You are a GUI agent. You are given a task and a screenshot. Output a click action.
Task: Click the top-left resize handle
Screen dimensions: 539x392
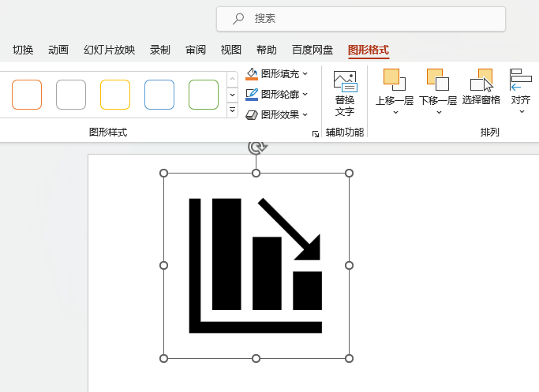(163, 174)
